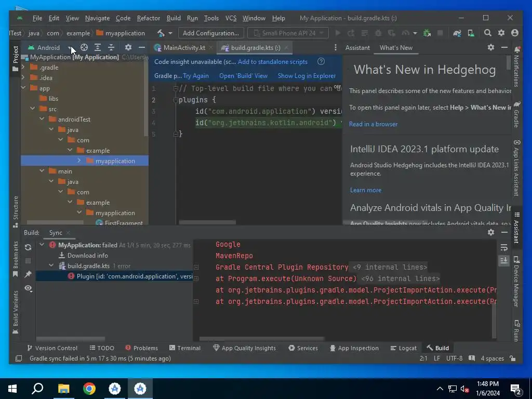Image resolution: width=532 pixels, height=399 pixels.
Task: Click the build output horizontal scrollbar
Action: click(x=262, y=339)
